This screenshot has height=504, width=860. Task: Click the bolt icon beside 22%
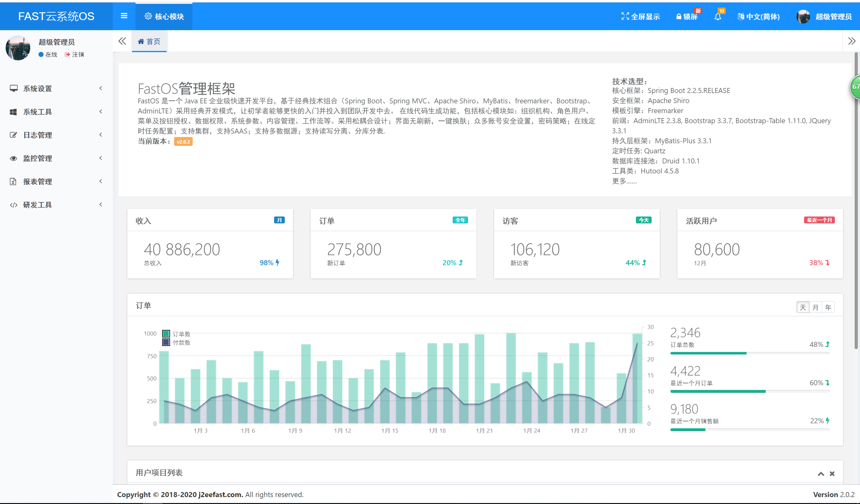tap(828, 421)
